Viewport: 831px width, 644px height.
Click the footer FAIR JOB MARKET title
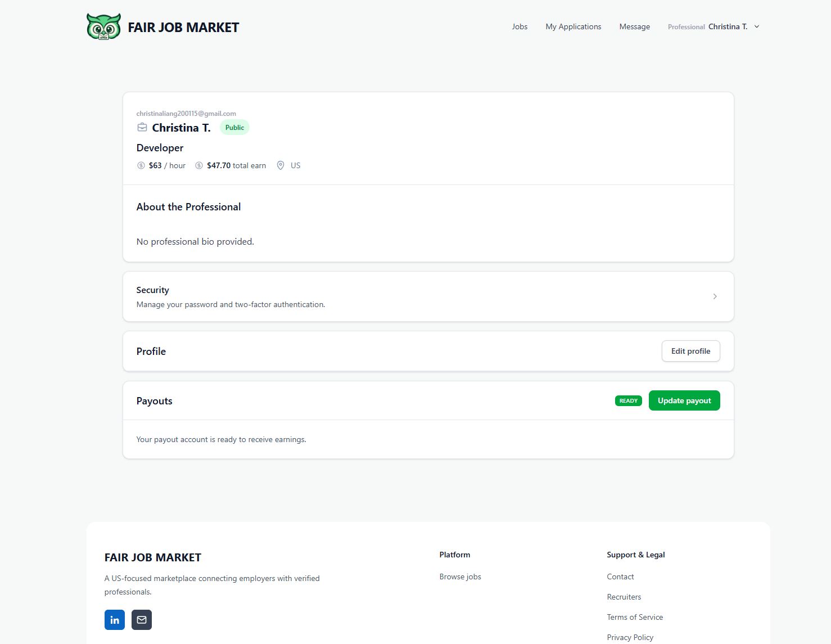point(153,557)
